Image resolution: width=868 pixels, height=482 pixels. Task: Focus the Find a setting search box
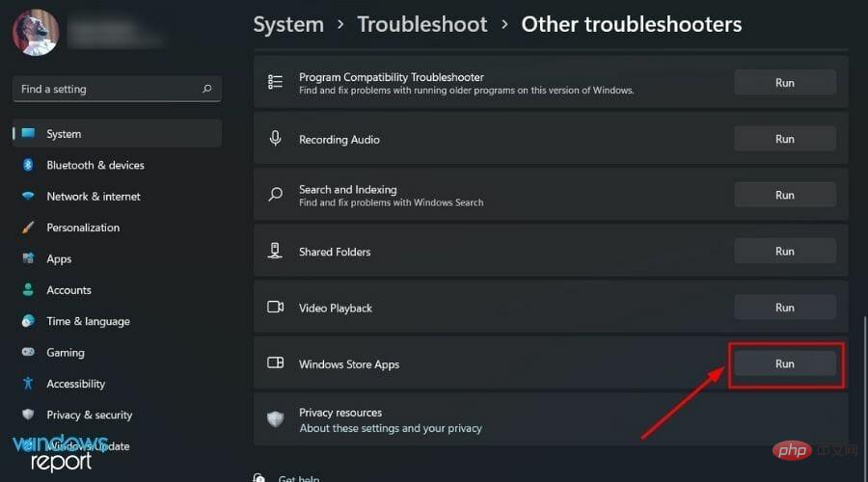point(117,89)
